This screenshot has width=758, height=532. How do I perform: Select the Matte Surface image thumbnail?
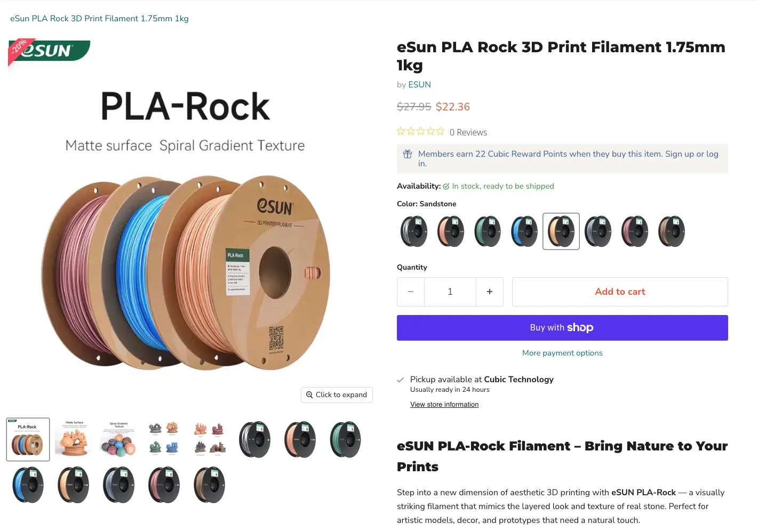pyautogui.click(x=73, y=439)
